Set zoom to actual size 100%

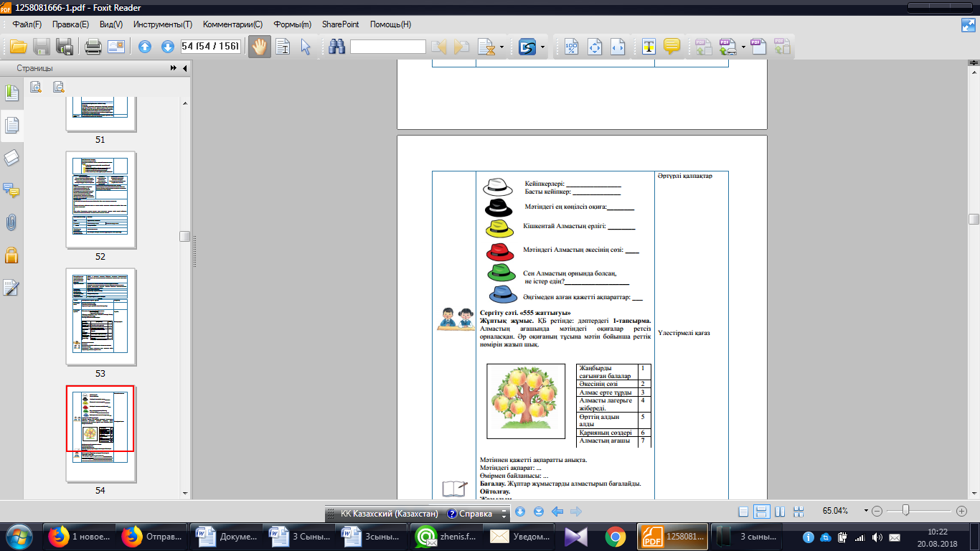(571, 47)
